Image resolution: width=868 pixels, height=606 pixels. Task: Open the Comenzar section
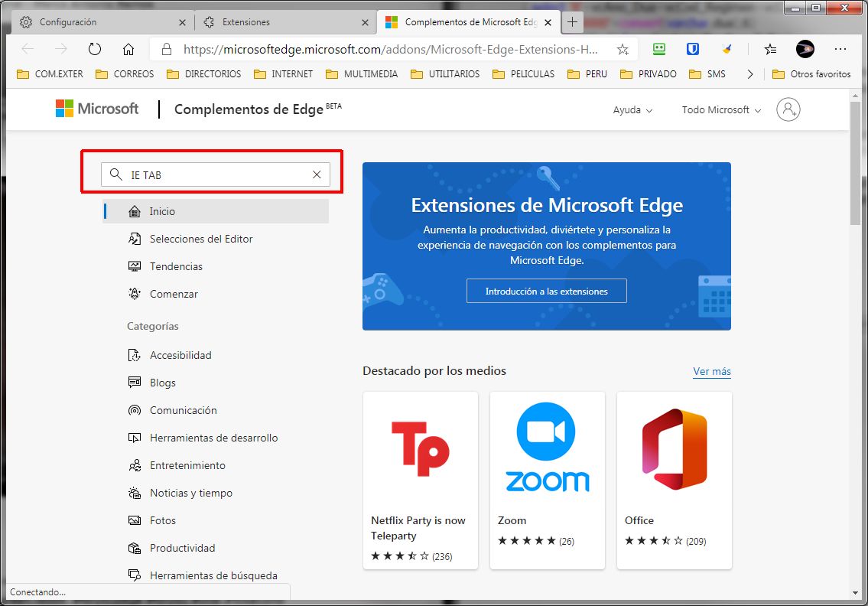[163, 294]
